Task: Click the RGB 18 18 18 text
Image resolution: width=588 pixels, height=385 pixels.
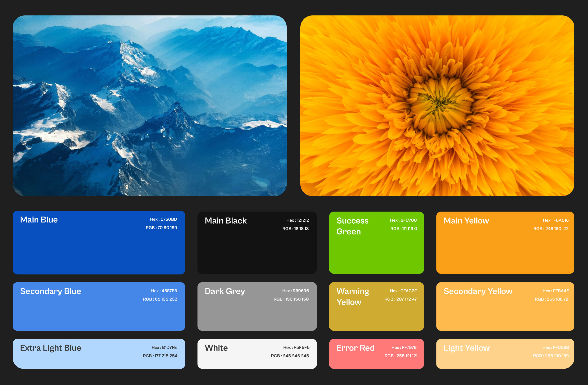Action: tap(296, 229)
